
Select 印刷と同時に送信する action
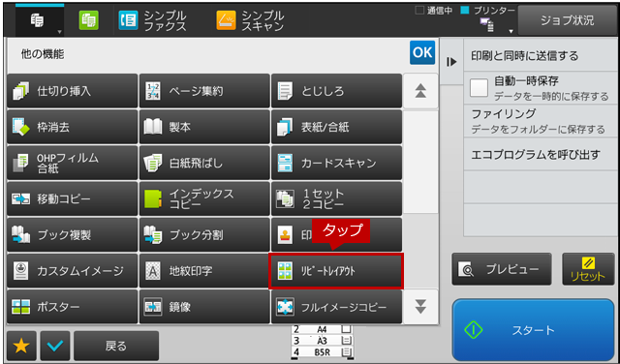tap(541, 56)
